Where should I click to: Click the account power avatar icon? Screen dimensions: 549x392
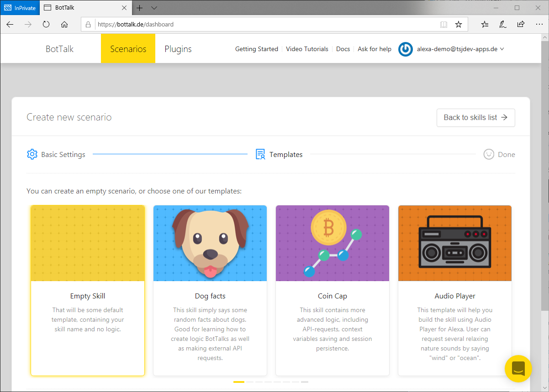pyautogui.click(x=405, y=49)
